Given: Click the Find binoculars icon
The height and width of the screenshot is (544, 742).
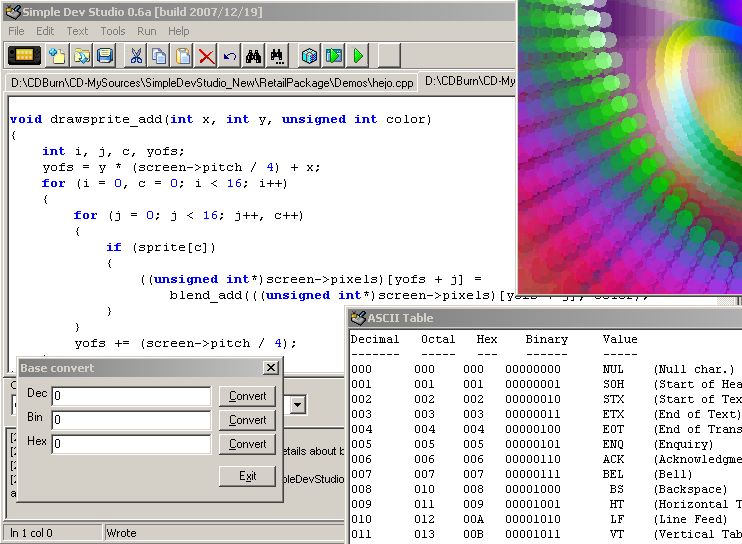Looking at the screenshot, I should point(254,56).
